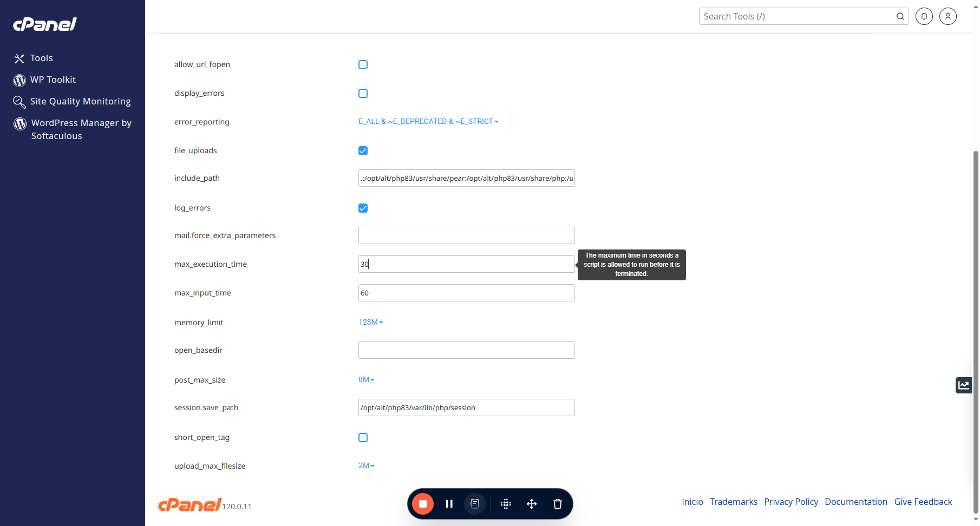The width and height of the screenshot is (980, 526).
Task: Click the Give Feedback link
Action: coord(923,502)
